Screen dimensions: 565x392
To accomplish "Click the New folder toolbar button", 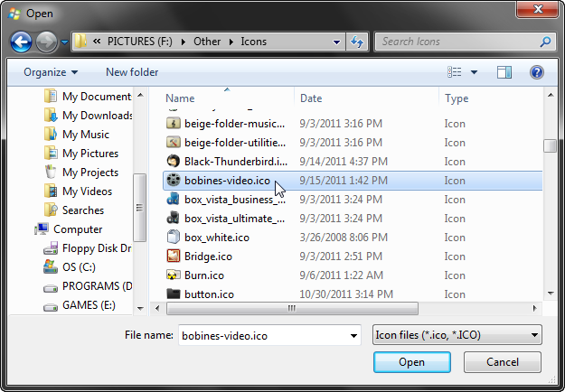I will coord(132,72).
